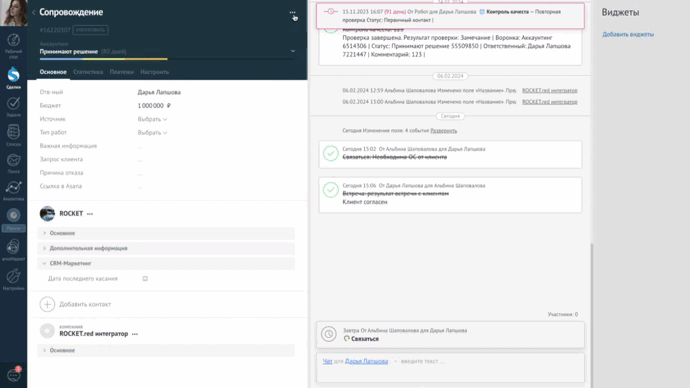Open the first ROCKET.red интегратор link (12:59)
This screenshot has width=690, height=388.
(x=550, y=90)
